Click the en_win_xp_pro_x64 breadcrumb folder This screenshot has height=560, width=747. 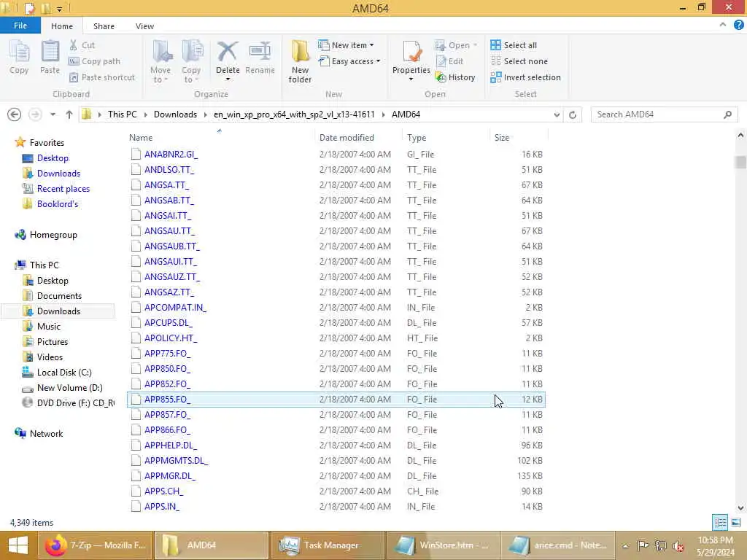click(x=294, y=114)
